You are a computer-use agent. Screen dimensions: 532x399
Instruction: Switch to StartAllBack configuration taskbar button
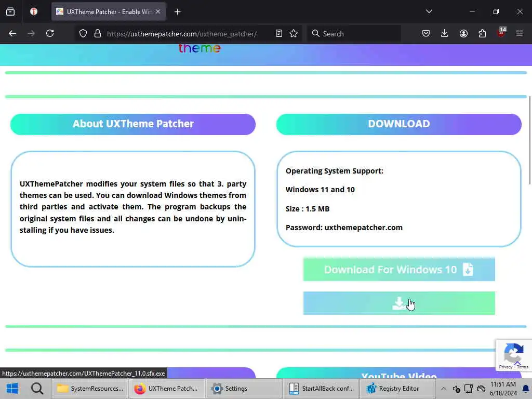321,389
